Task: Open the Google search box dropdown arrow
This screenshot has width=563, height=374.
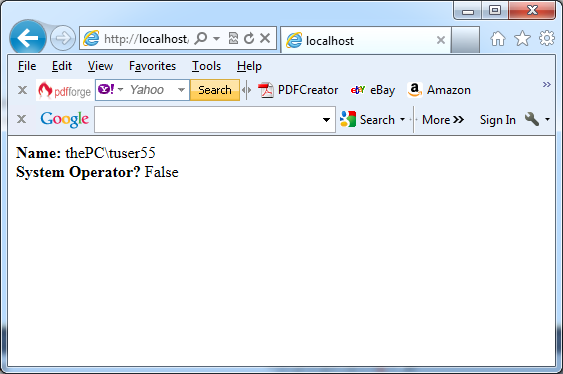Action: tap(326, 120)
